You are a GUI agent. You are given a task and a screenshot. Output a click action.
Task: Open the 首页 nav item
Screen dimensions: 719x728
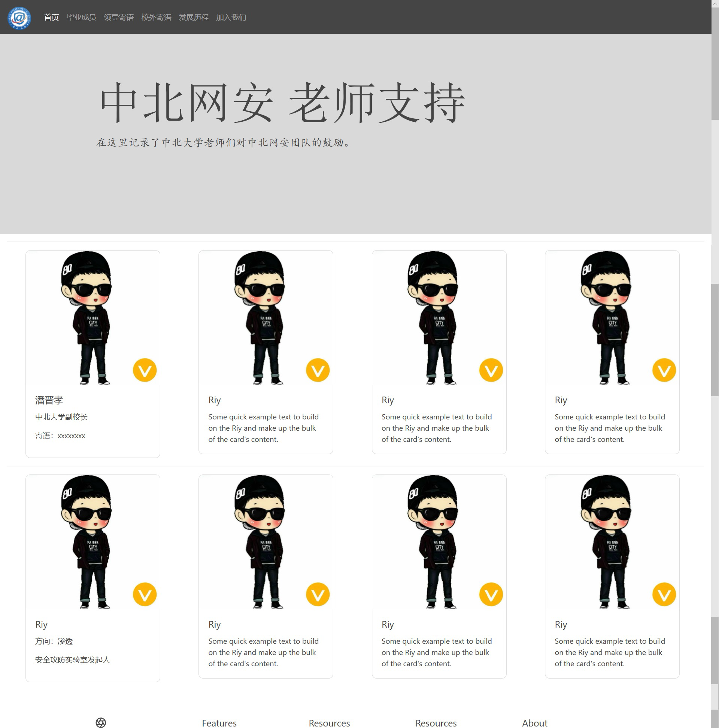[51, 17]
